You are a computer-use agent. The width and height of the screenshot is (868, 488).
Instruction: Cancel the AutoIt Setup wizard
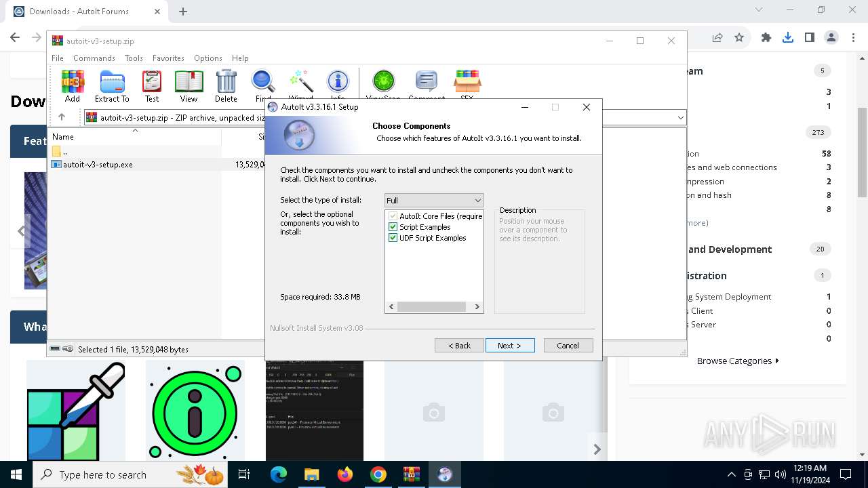(x=568, y=346)
